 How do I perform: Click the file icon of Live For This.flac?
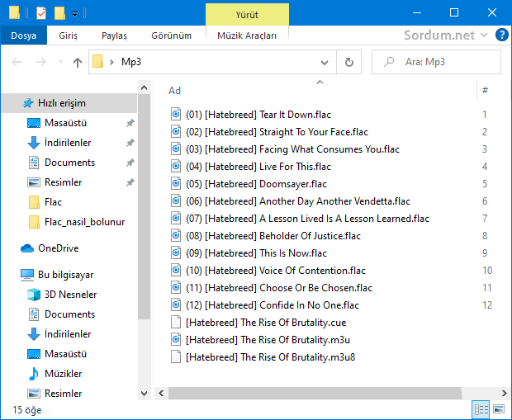tap(176, 167)
